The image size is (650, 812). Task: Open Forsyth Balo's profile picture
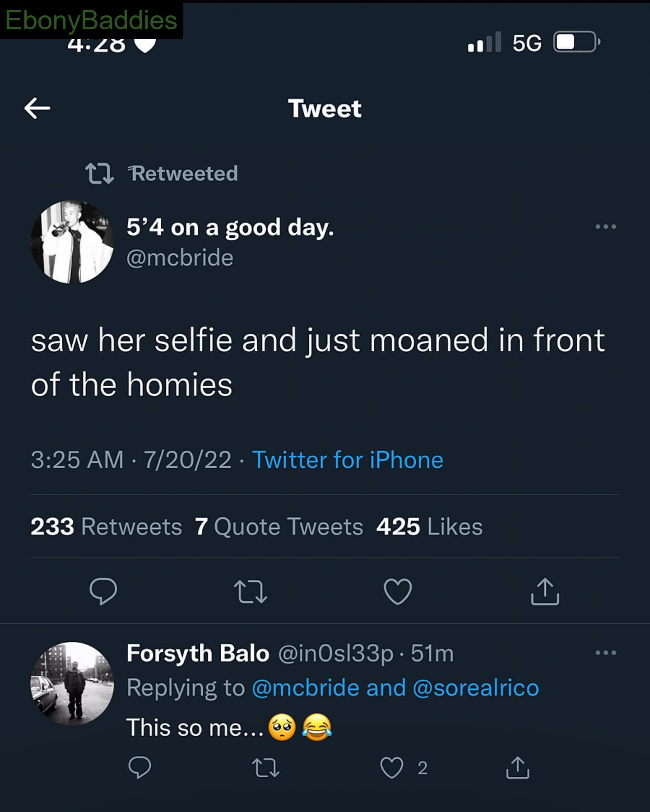[72, 683]
